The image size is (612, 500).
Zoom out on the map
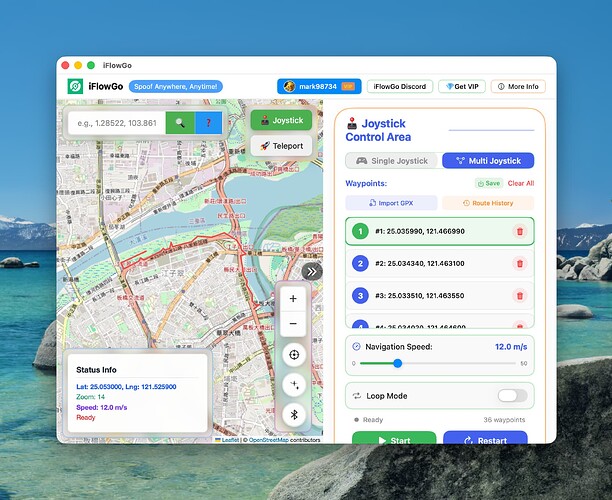pyautogui.click(x=293, y=324)
